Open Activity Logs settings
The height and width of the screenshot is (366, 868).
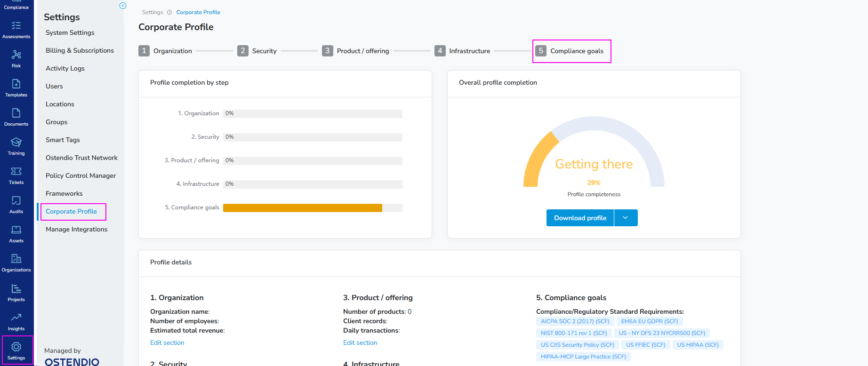click(x=65, y=68)
